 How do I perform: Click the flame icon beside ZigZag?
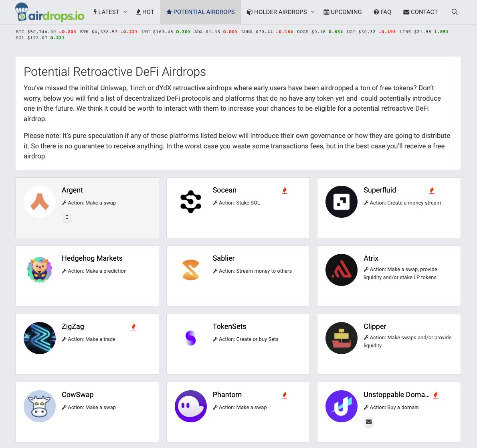tap(133, 327)
